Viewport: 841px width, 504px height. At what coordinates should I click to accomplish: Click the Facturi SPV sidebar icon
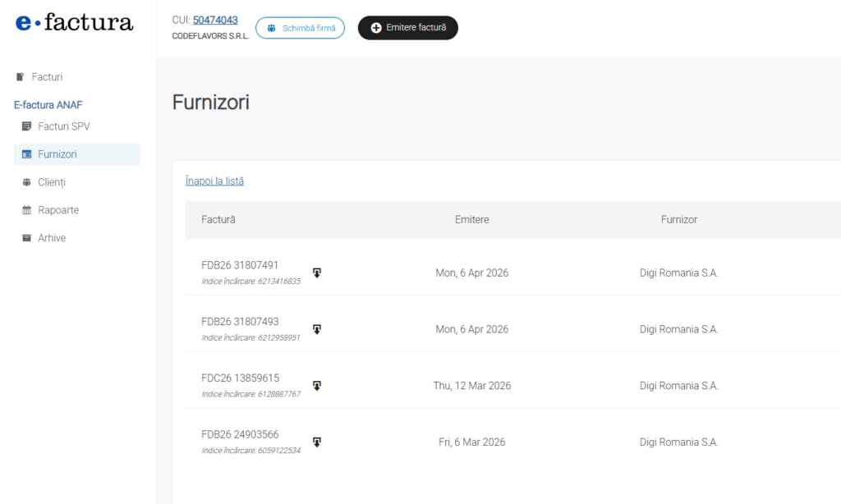[x=26, y=126]
